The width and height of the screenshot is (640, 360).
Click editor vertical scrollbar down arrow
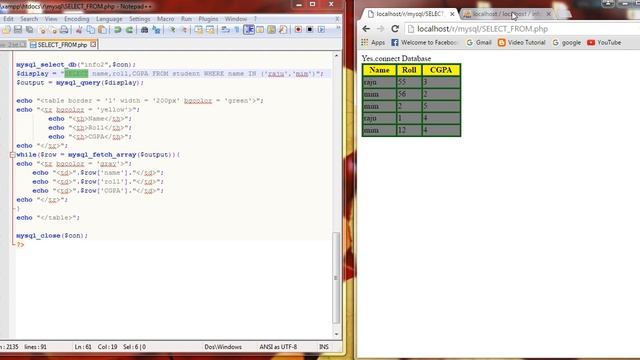click(336, 334)
